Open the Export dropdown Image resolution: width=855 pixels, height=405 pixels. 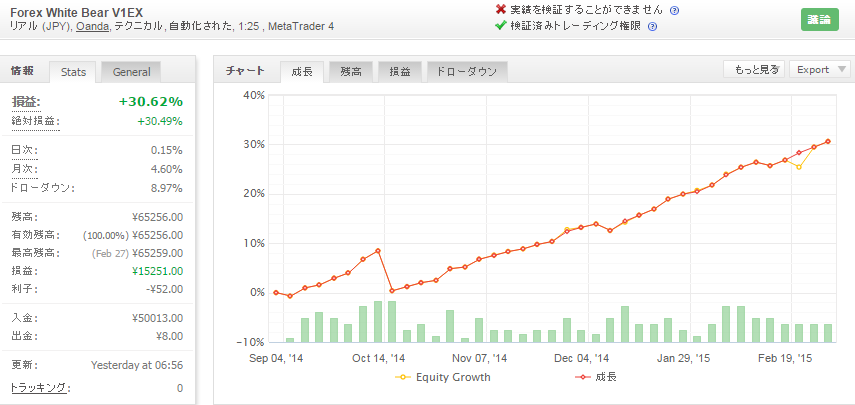820,69
